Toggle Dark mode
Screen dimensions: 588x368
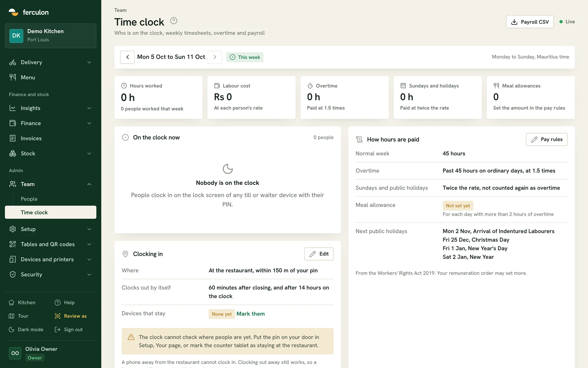26,329
